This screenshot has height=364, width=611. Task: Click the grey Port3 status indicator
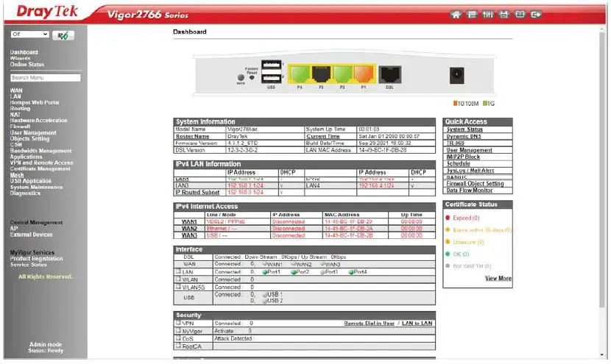(322, 272)
